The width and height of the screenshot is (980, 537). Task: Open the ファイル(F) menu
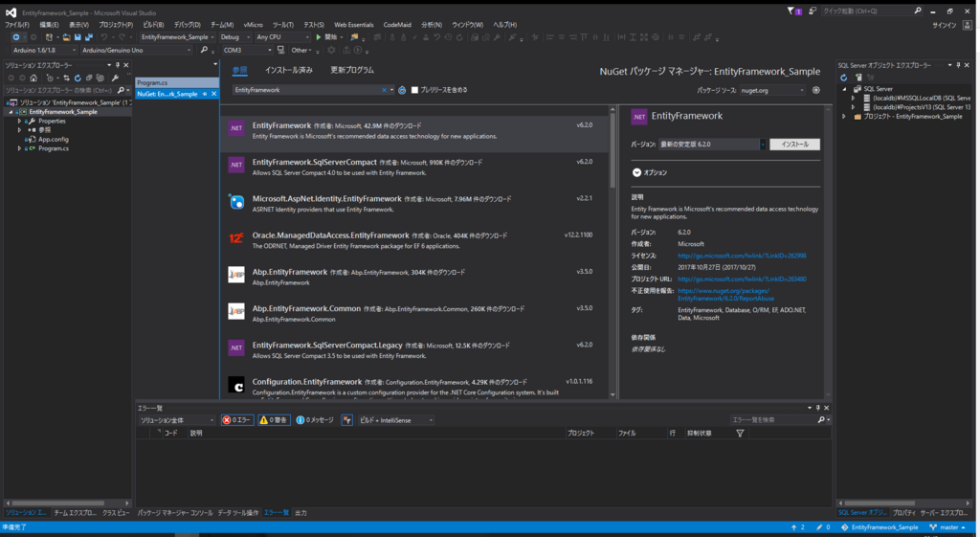(17, 25)
